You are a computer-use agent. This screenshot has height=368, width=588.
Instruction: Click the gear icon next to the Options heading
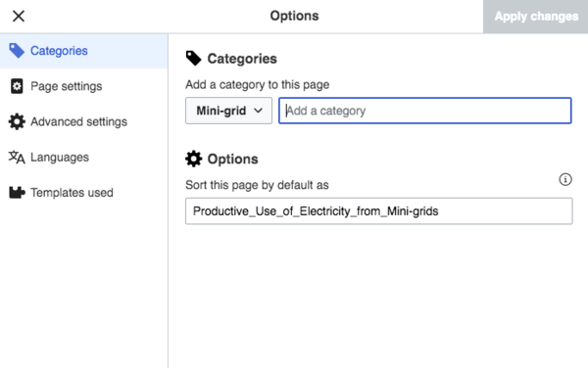click(193, 159)
